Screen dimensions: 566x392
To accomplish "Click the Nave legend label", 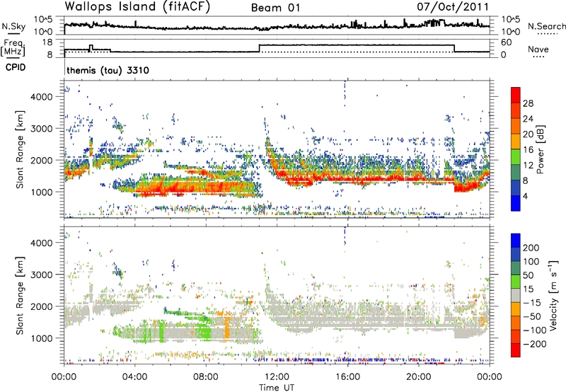I will (538, 49).
